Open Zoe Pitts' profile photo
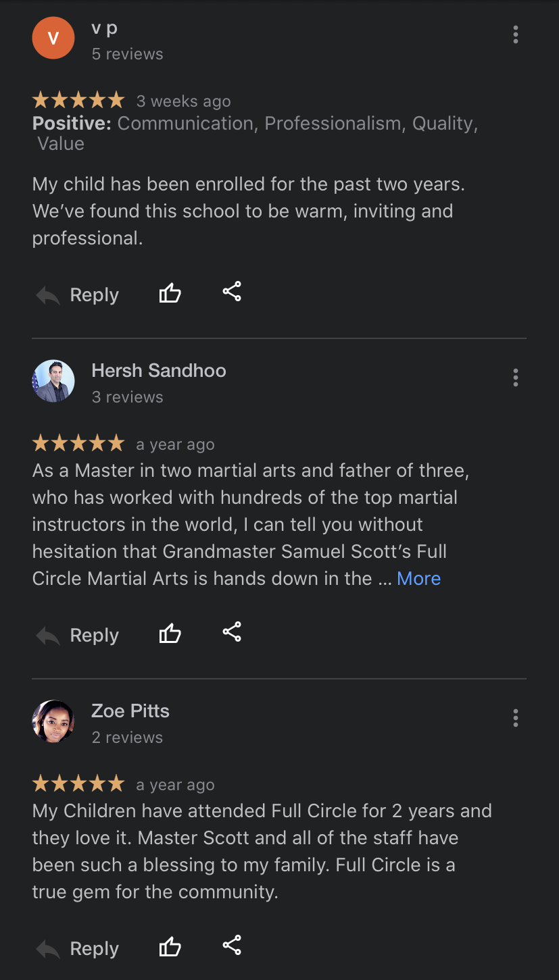Screen dimensions: 559x980 tap(53, 721)
